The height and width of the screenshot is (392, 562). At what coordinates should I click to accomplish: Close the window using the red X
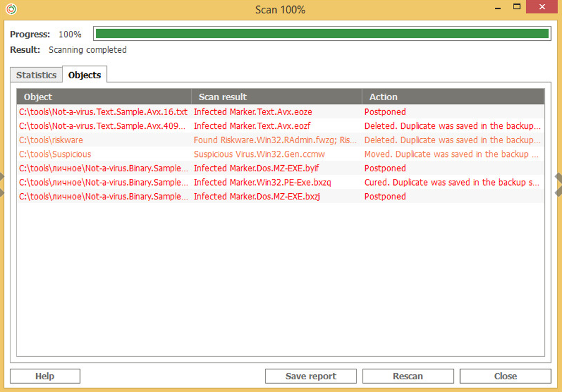click(543, 7)
